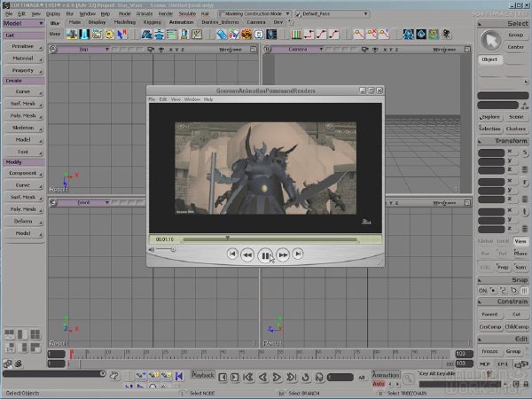
Task: Switch to the Rigging toolbar tab
Action: pyautogui.click(x=152, y=22)
